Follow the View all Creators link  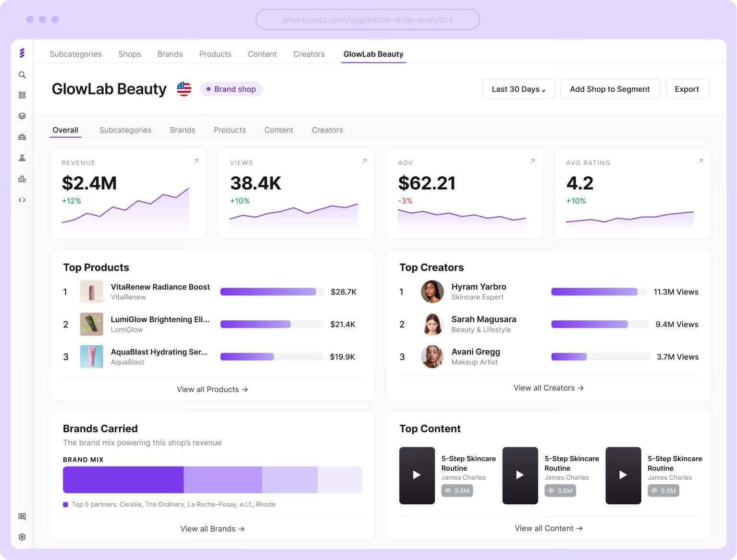coord(549,388)
